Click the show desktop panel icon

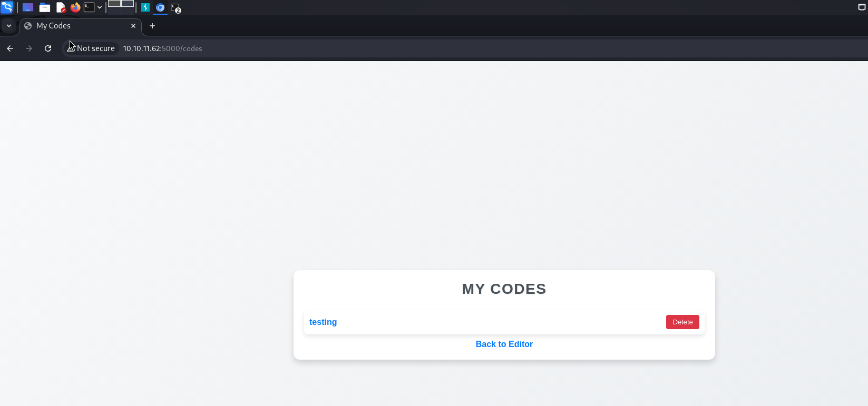tap(28, 7)
